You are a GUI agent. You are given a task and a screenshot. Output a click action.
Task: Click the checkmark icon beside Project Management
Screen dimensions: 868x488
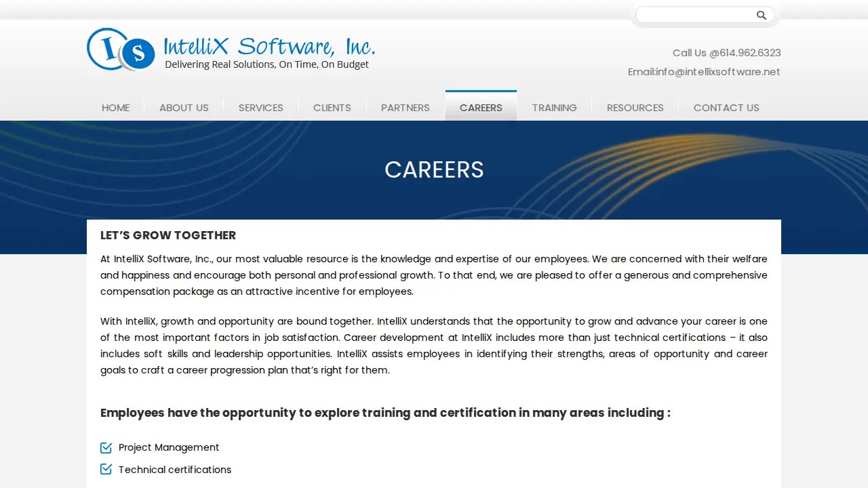coord(106,447)
